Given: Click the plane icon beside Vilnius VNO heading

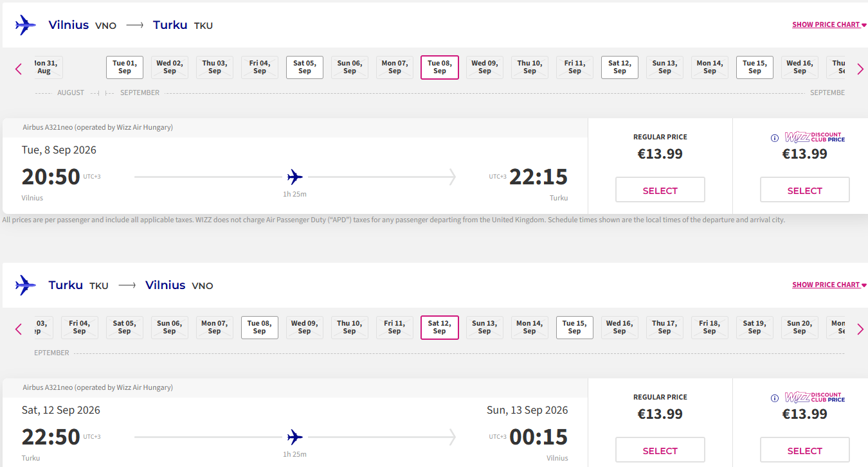Looking at the screenshot, I should pyautogui.click(x=26, y=25).
